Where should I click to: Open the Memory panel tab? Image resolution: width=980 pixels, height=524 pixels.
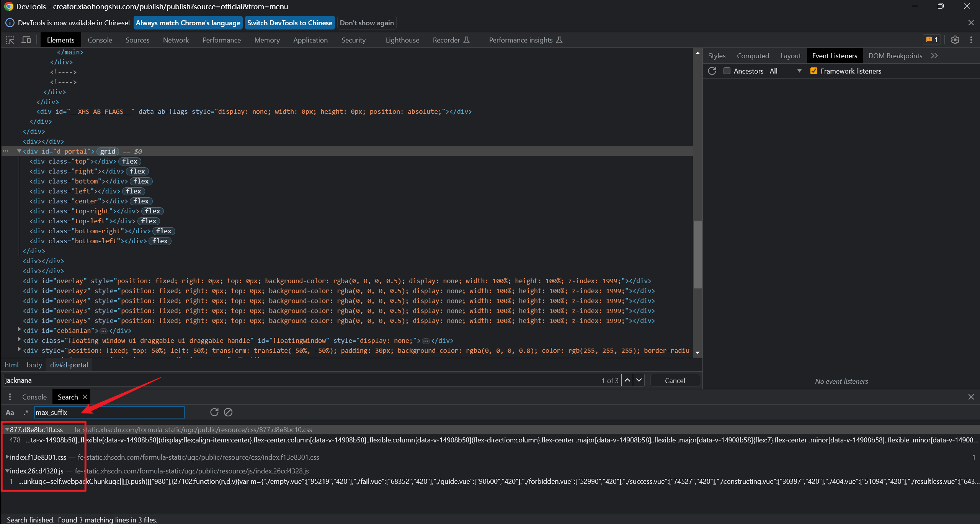(267, 40)
